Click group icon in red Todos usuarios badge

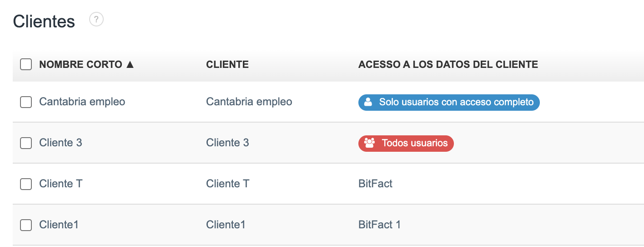tap(369, 143)
